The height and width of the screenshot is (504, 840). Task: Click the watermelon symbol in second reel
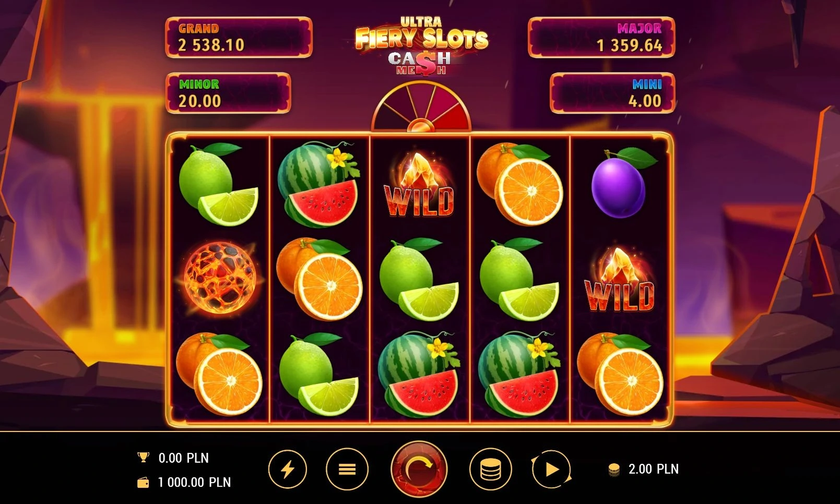(319, 184)
